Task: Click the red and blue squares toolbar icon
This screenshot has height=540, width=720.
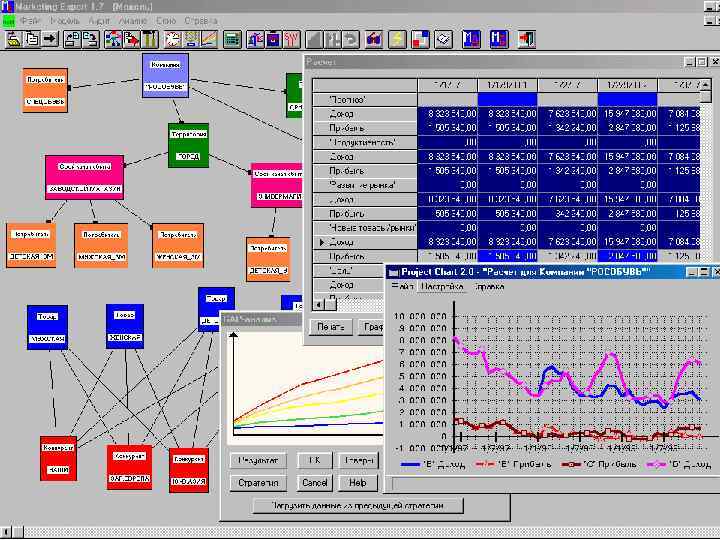Action: pos(420,39)
